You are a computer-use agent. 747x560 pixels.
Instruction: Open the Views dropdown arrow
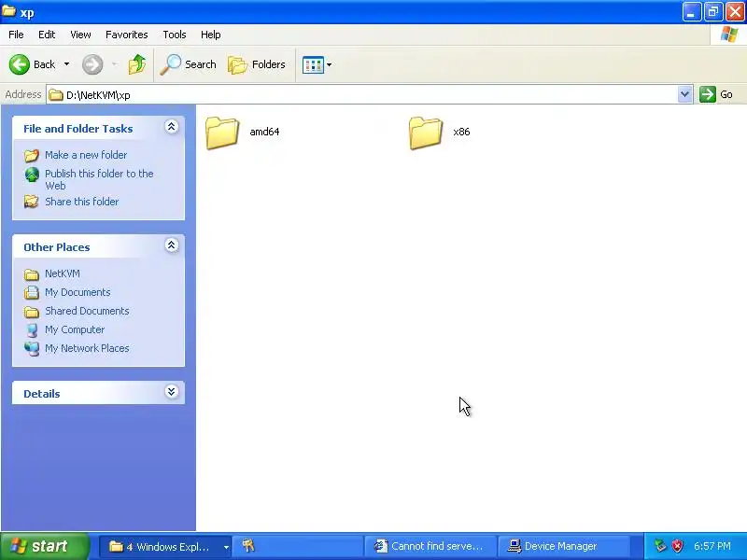(330, 64)
